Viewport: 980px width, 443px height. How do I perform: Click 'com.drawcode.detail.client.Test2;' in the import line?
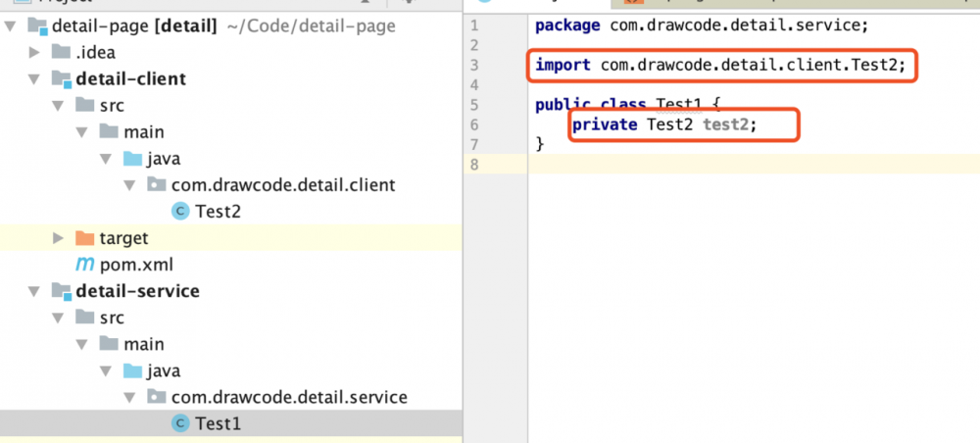(753, 65)
